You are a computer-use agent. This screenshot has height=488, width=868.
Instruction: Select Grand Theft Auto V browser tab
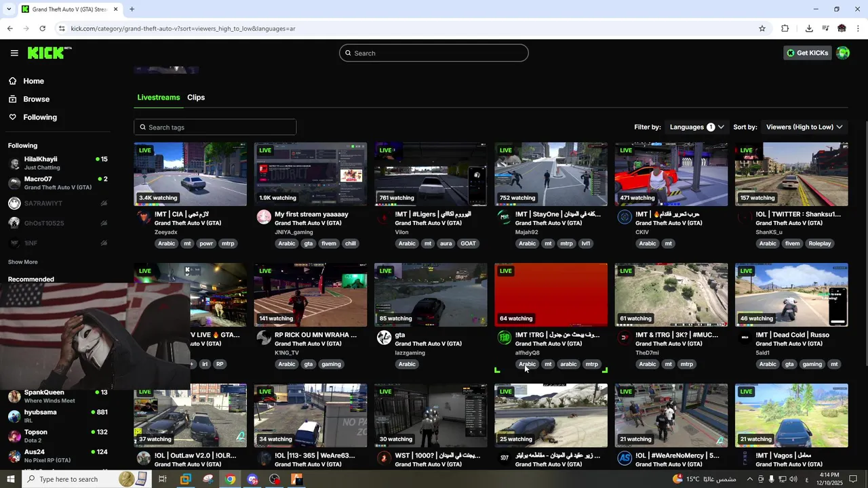[x=69, y=9]
